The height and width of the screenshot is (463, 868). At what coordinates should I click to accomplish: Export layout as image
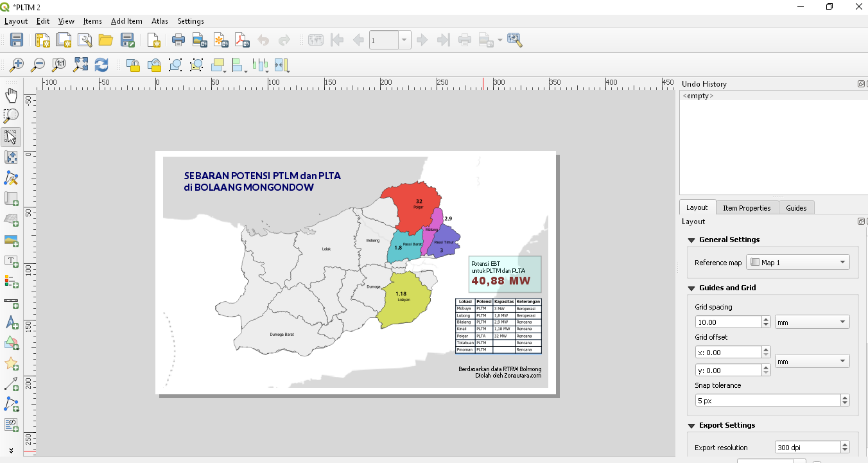click(x=200, y=40)
